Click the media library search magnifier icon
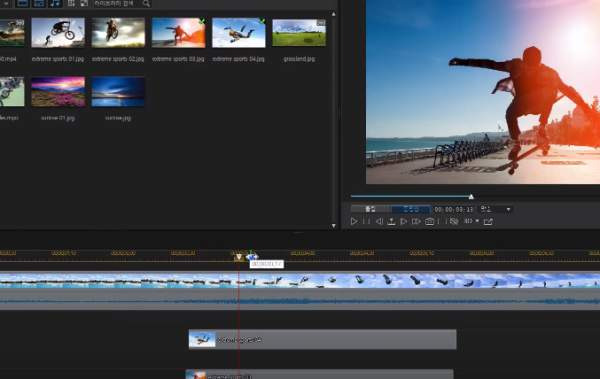Screen dimensions: 600x379 (x=147, y=3)
